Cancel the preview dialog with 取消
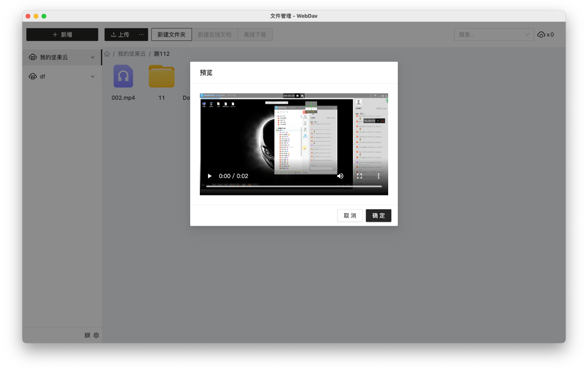 click(350, 215)
